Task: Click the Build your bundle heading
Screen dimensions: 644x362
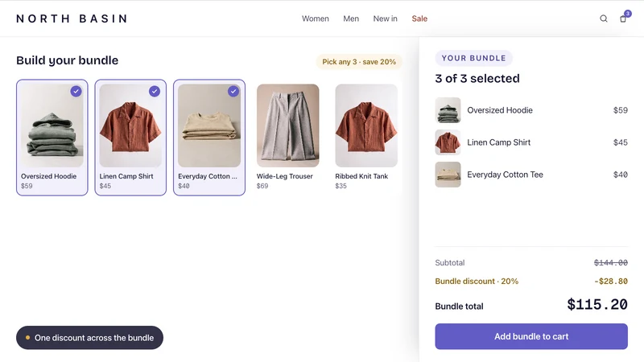Action: point(68,60)
